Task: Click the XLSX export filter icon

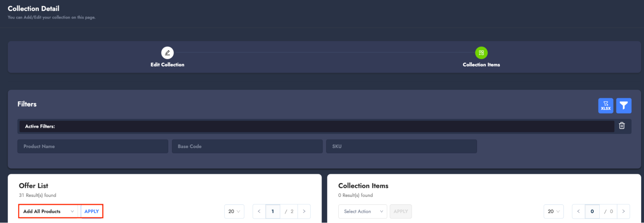Action: [605, 106]
